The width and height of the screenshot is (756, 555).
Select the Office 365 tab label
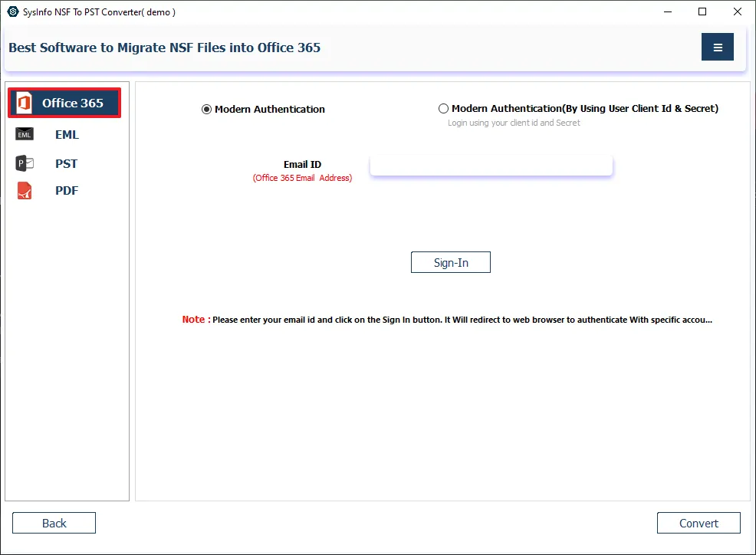click(x=72, y=103)
